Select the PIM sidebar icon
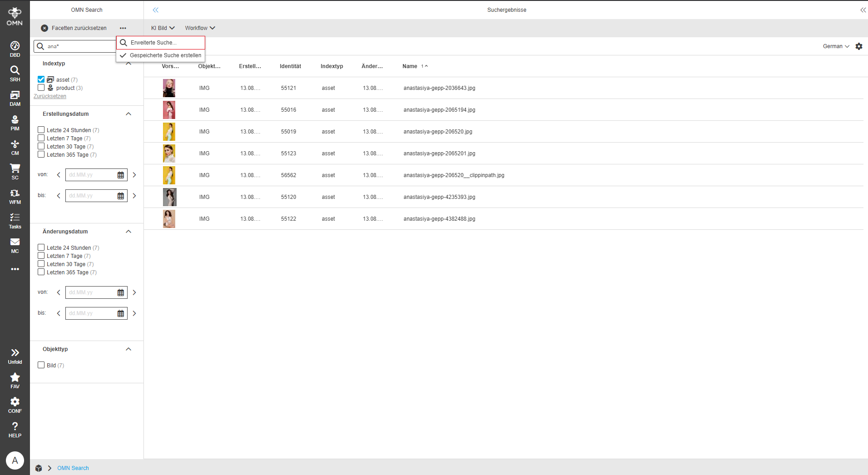868x475 pixels. (15, 122)
